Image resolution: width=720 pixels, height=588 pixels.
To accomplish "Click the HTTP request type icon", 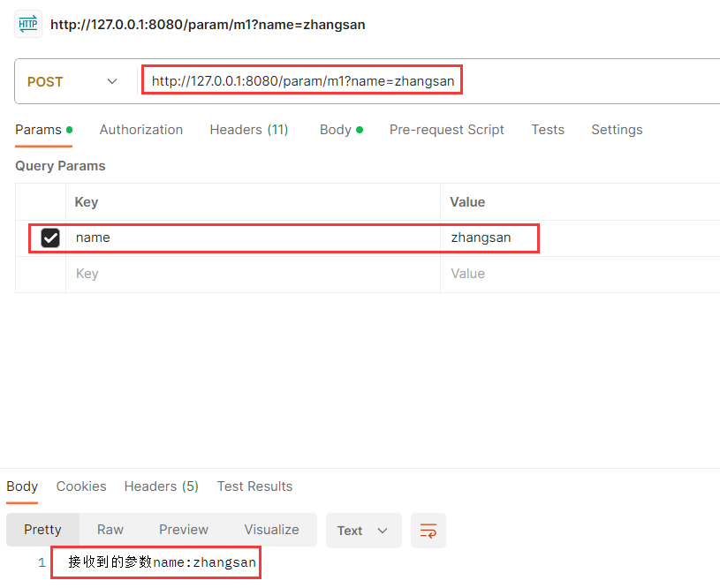I will (x=28, y=24).
